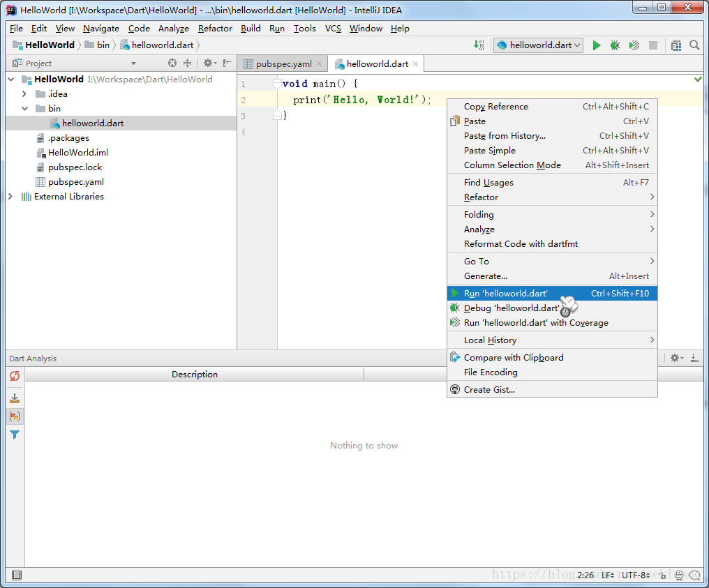Open the Tools menu

[x=305, y=29]
